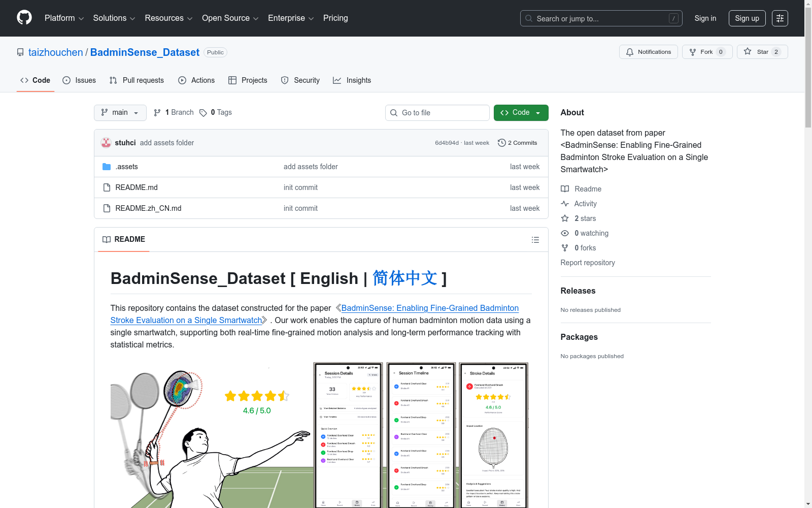Switch to the Code tab
The image size is (812, 508).
tap(36, 80)
